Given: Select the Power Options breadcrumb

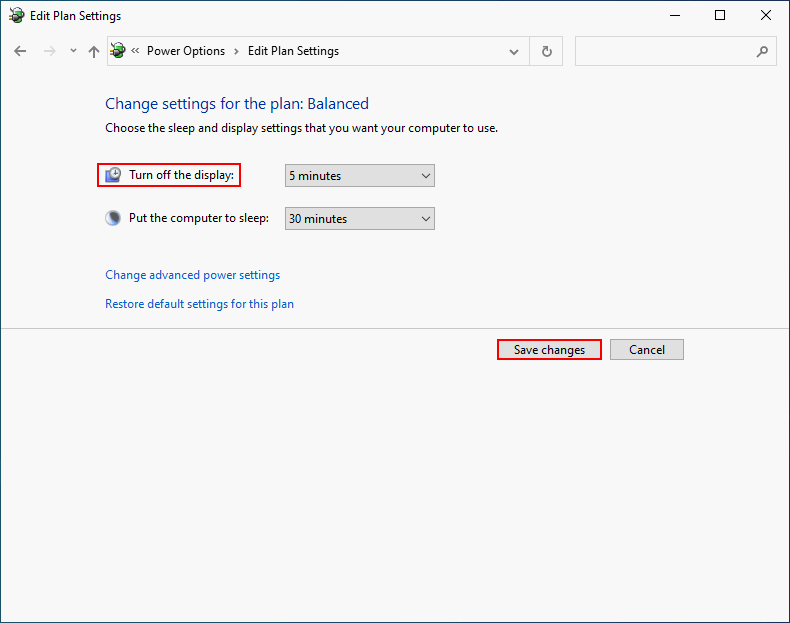Looking at the screenshot, I should pyautogui.click(x=185, y=51).
